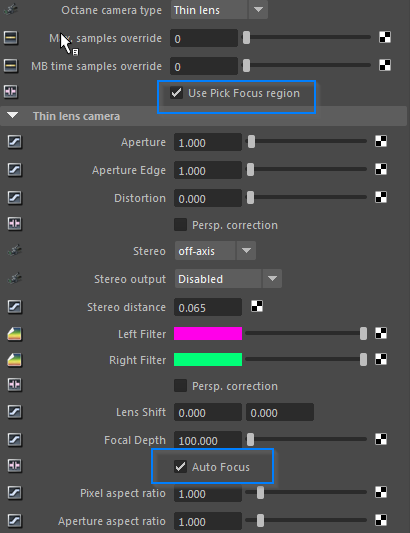Click the Focal Depth slider handle
The image size is (410, 533).
pos(251,439)
